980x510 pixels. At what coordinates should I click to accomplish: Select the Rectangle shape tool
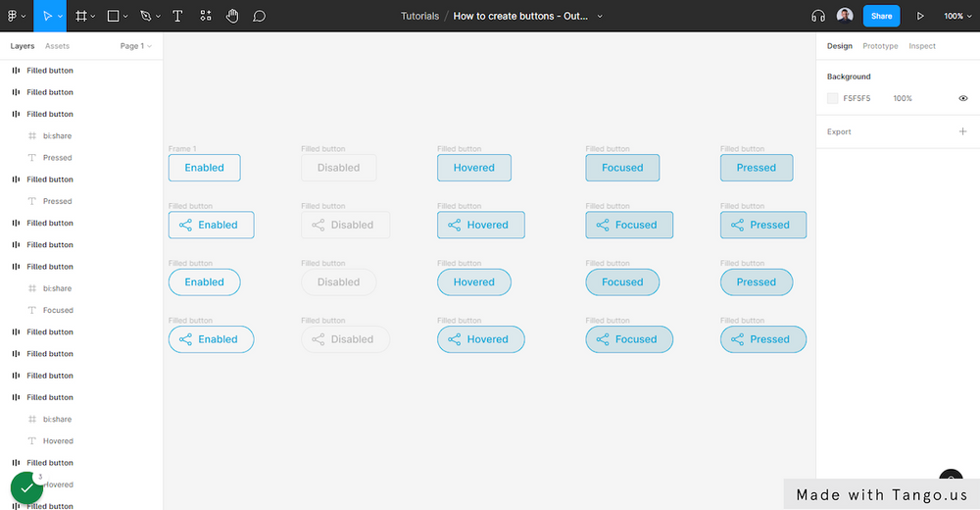click(x=113, y=16)
